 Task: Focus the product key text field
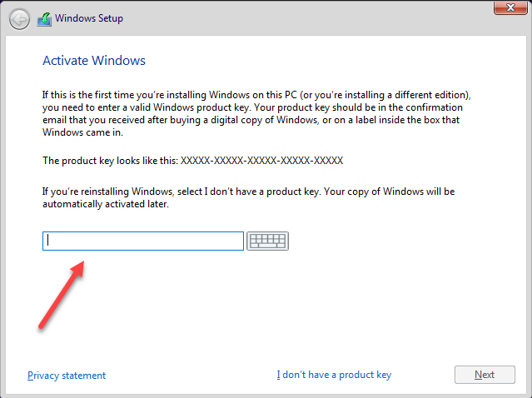coord(143,241)
